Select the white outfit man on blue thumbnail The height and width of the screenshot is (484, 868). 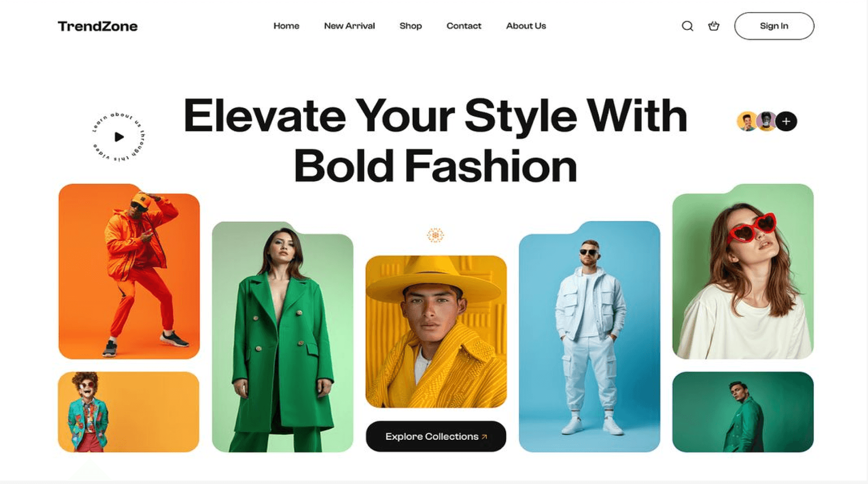589,337
